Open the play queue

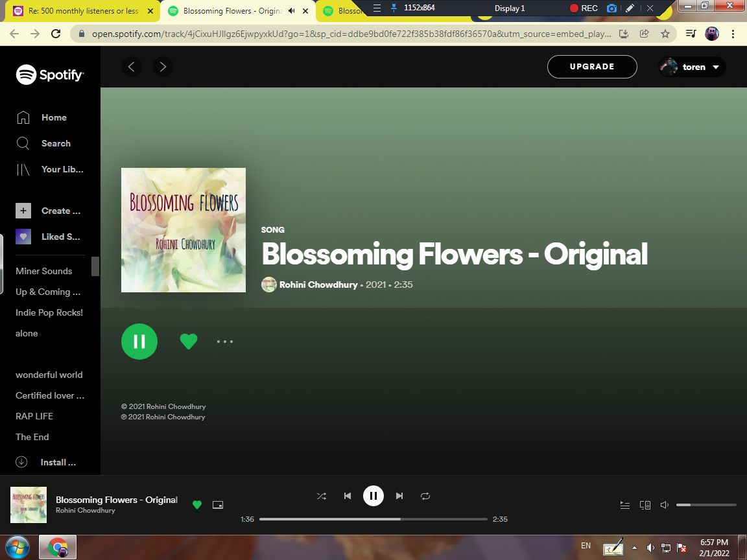625,505
